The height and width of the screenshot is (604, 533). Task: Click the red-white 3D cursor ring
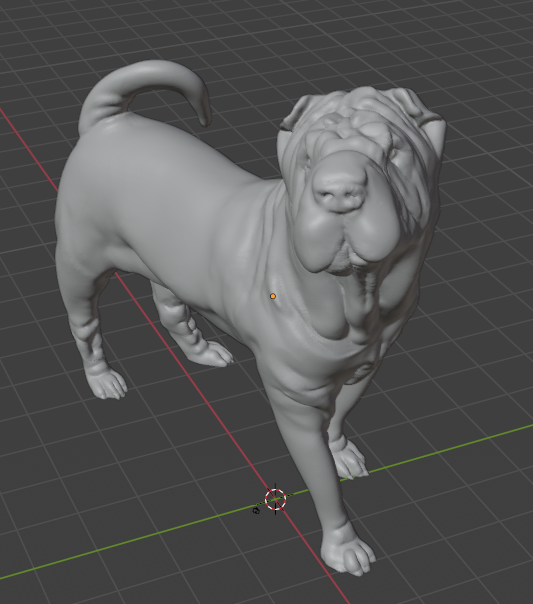pos(275,499)
